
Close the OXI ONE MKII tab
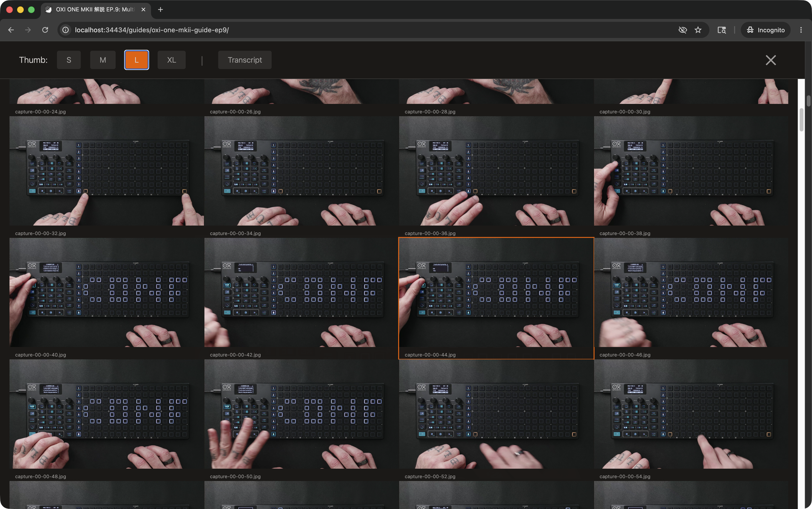click(144, 9)
